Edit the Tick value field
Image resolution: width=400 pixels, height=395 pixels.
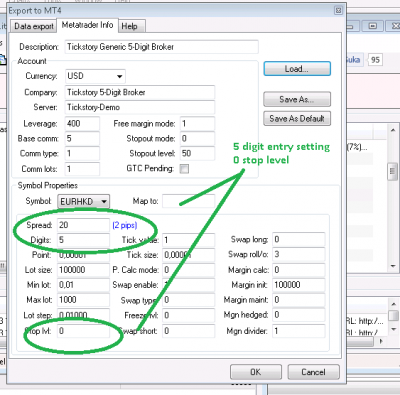[189, 240]
